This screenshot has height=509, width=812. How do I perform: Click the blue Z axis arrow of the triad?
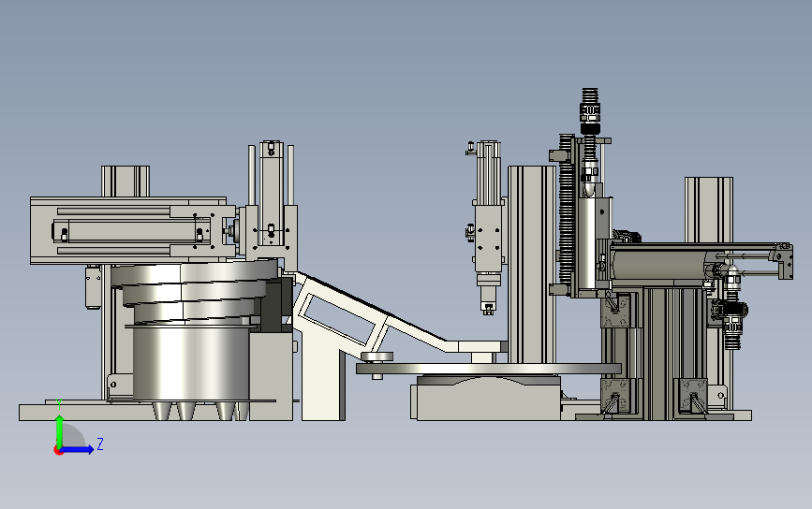78,449
